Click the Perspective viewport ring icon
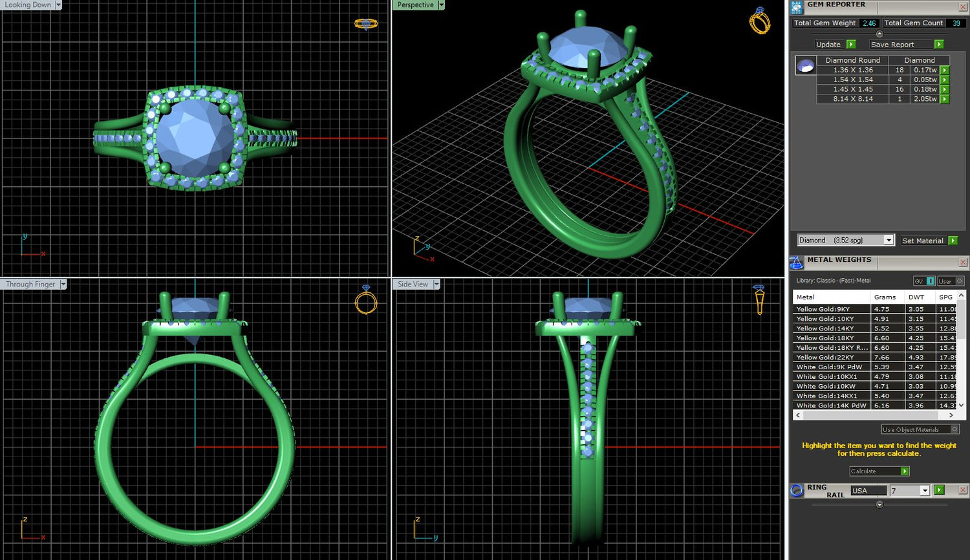Screen dimensions: 970x560 (760, 21)
